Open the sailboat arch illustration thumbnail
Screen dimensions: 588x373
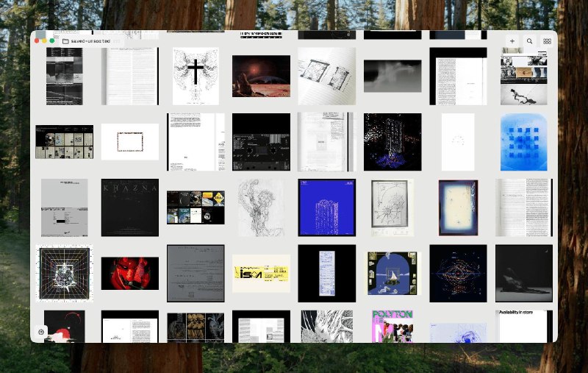point(392,274)
